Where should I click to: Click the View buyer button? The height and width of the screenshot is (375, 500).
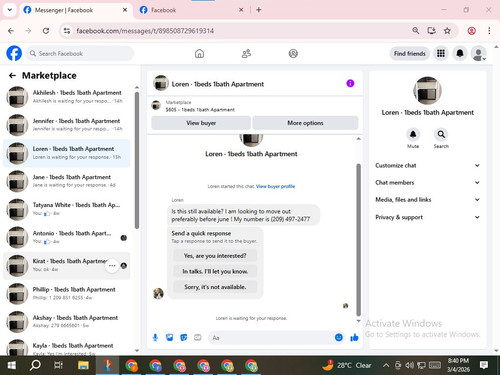pos(201,123)
